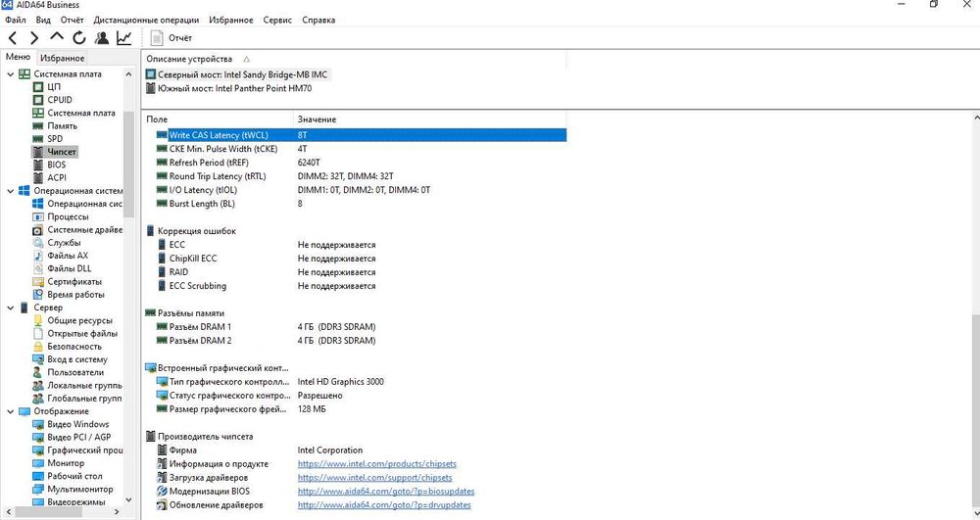The image size is (980, 520).
Task: Open the aida64 biosupdates link
Action: [x=386, y=492]
